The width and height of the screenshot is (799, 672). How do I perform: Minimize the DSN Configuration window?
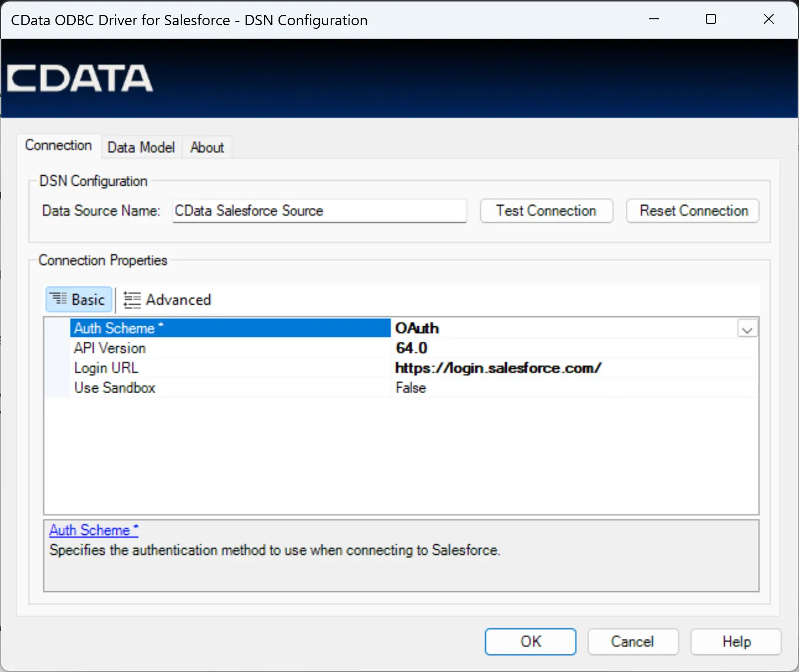pyautogui.click(x=654, y=19)
